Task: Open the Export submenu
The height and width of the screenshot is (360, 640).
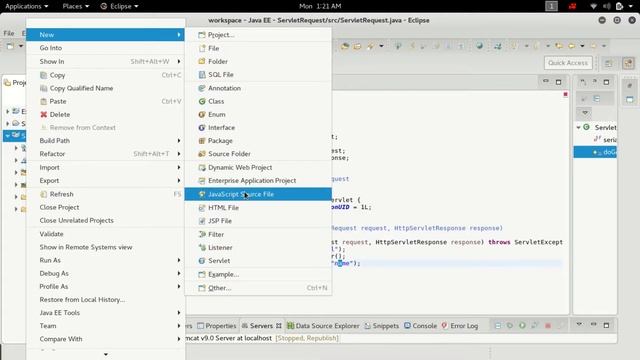Action: click(x=105, y=180)
